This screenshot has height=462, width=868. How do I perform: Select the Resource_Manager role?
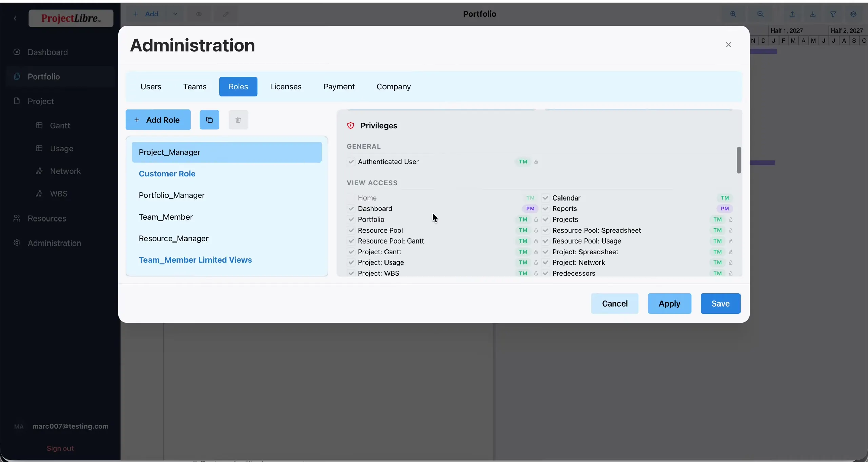click(x=226, y=239)
